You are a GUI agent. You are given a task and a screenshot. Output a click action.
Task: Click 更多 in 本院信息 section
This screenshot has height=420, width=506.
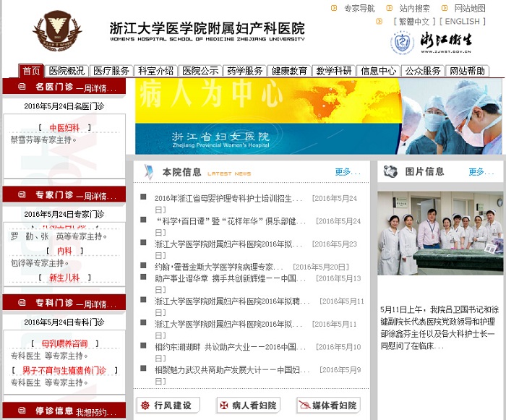point(348,172)
